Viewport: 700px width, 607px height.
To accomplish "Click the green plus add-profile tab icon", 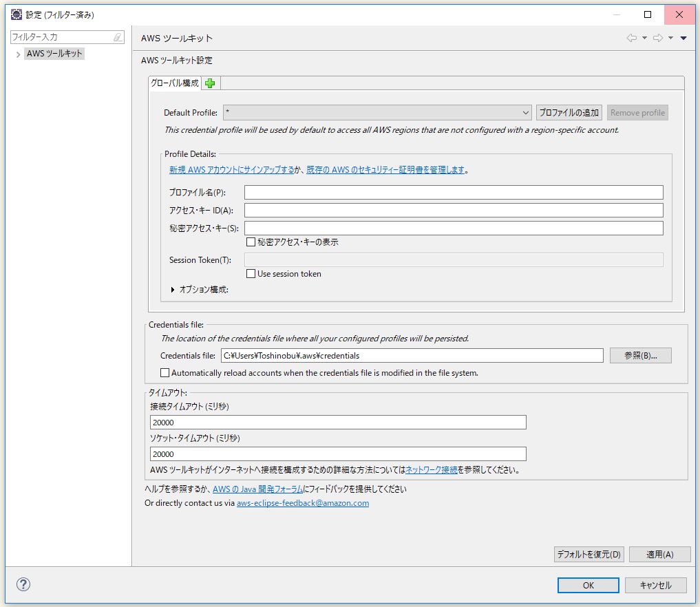I will pyautogui.click(x=210, y=83).
